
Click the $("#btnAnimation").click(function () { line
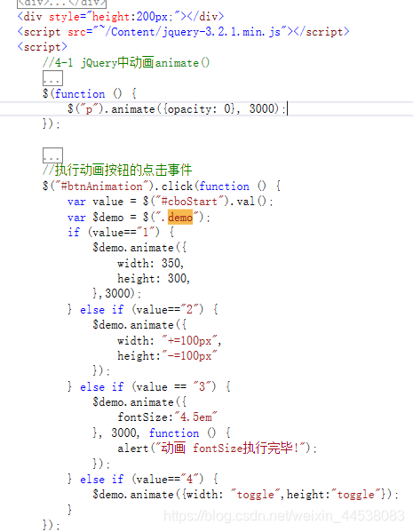pos(162,187)
